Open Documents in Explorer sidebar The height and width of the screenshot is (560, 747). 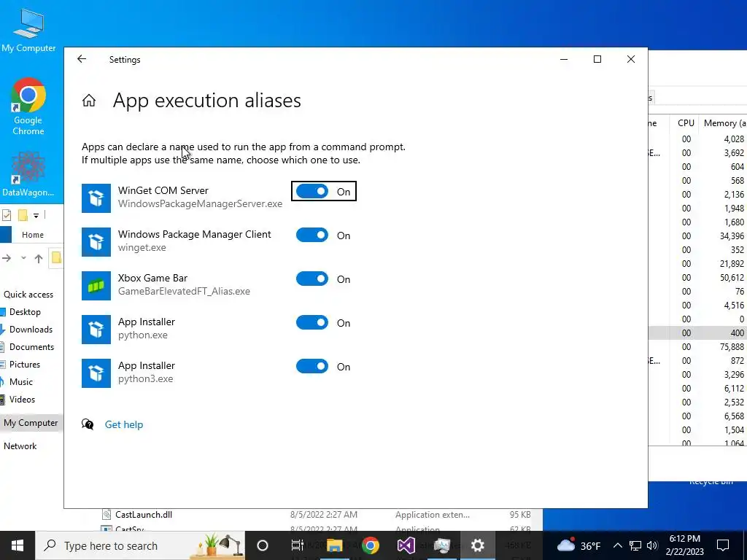coord(31,347)
